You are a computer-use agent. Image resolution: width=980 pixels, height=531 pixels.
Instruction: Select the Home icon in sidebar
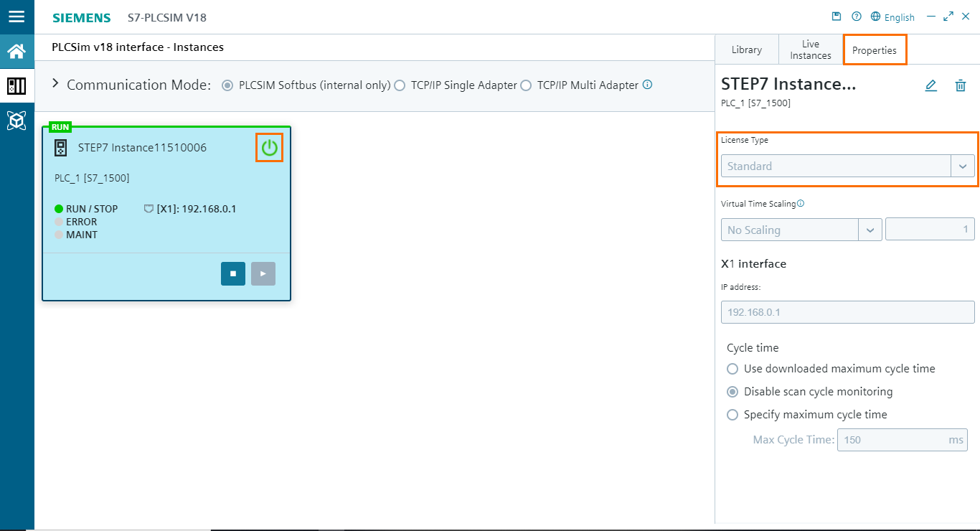pyautogui.click(x=17, y=51)
